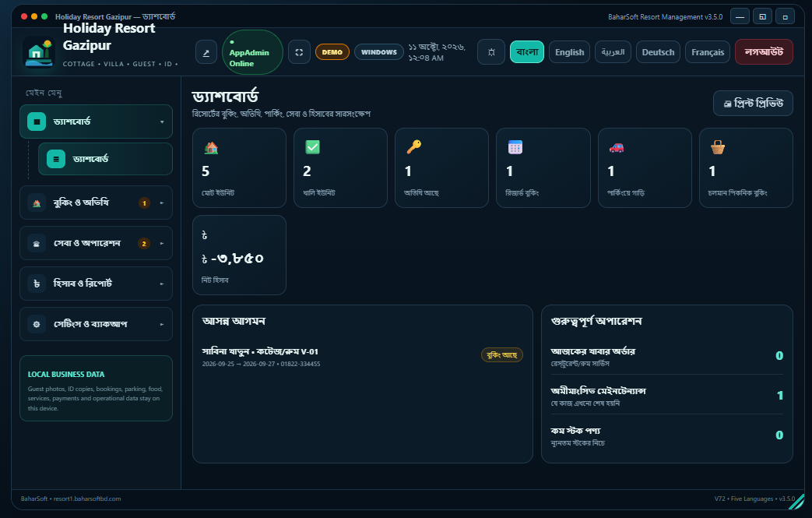Click the booking and guests house icon
The image size is (812, 518).
point(37,203)
